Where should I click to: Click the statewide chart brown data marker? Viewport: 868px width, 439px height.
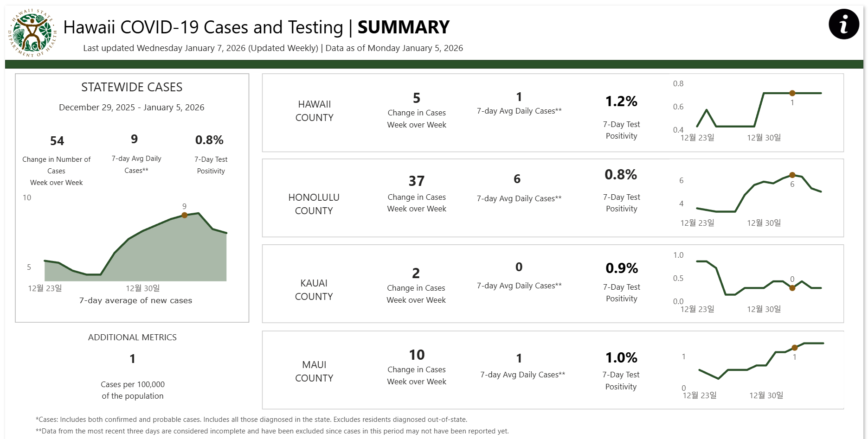(185, 215)
